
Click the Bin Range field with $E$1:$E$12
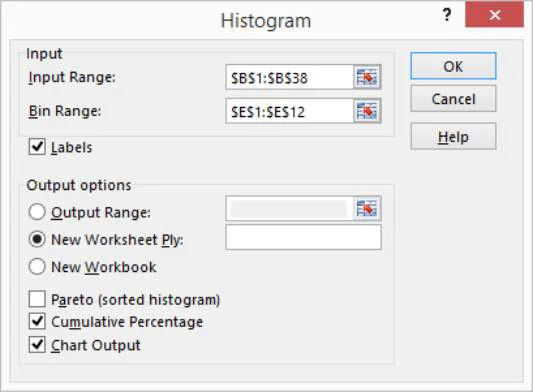(290, 111)
